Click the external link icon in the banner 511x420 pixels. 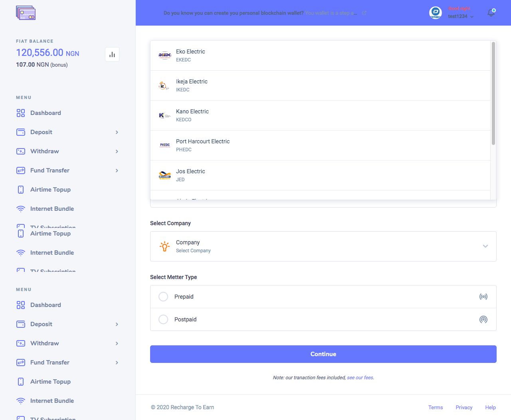pos(364,13)
